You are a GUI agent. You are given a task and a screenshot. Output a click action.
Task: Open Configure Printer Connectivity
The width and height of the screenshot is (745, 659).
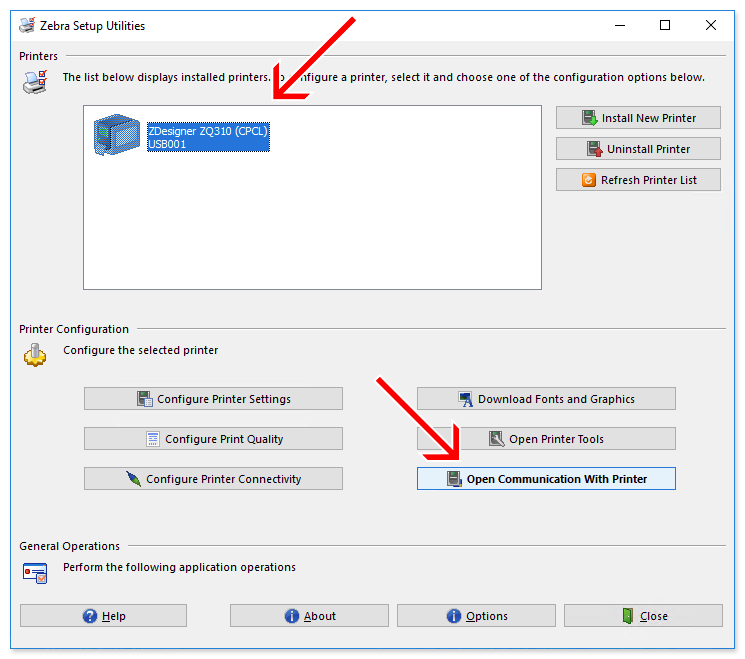click(213, 478)
